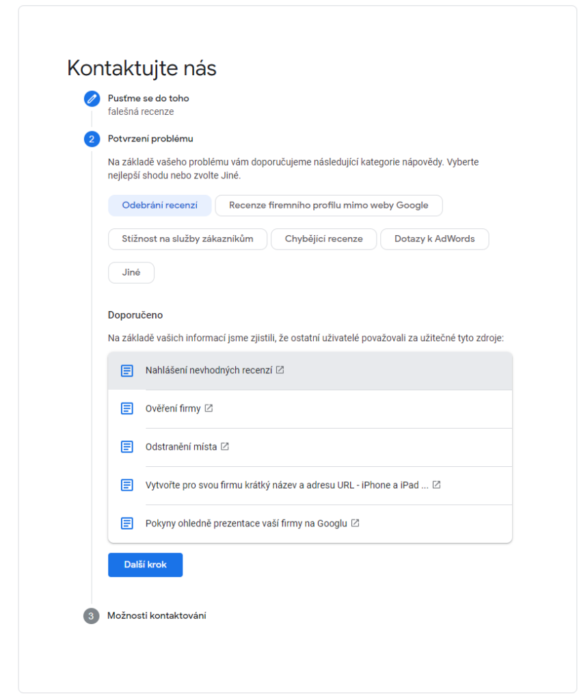Click the step 3 circle before 'Možnosti kontaktování'
The height and width of the screenshot is (700, 588).
[92, 615]
